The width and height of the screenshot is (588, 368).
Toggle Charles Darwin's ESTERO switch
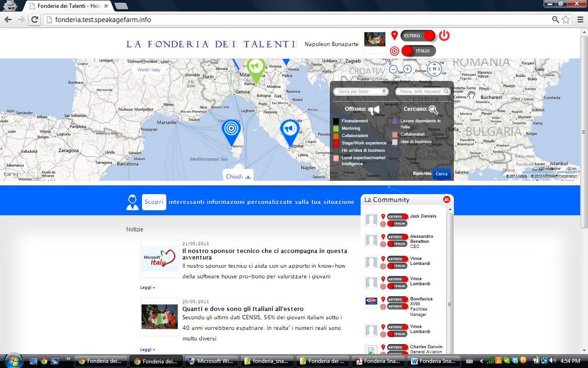click(x=397, y=347)
